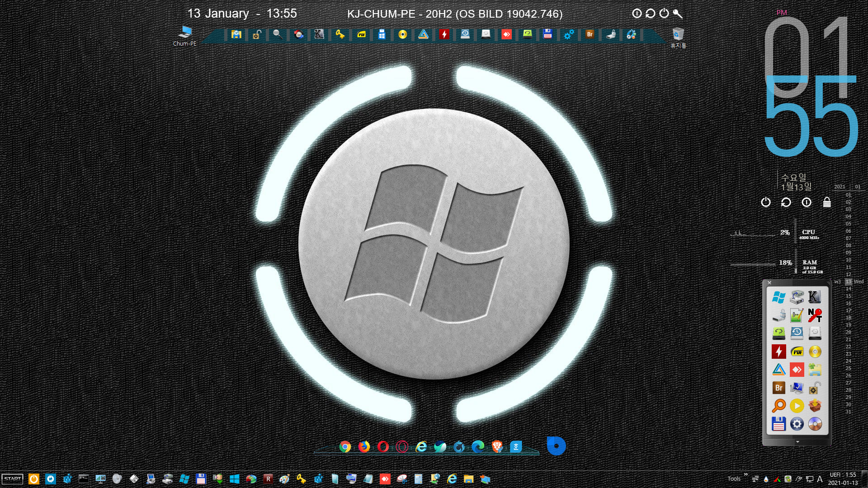
Task: Open blue floppy disk icon in top dock
Action: pyautogui.click(x=547, y=34)
